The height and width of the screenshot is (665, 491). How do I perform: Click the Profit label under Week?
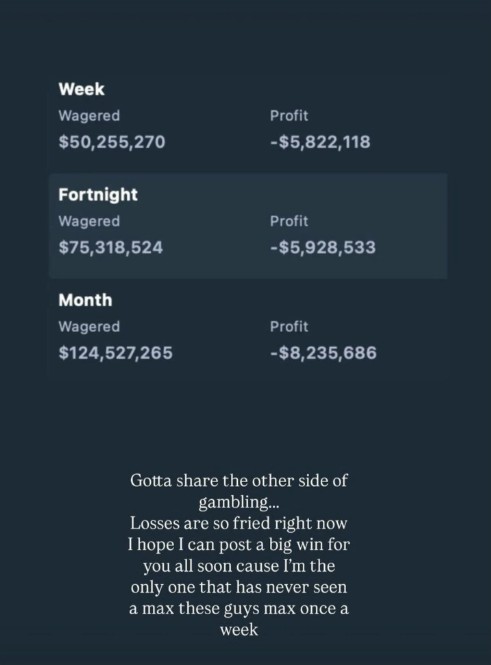pyautogui.click(x=289, y=116)
